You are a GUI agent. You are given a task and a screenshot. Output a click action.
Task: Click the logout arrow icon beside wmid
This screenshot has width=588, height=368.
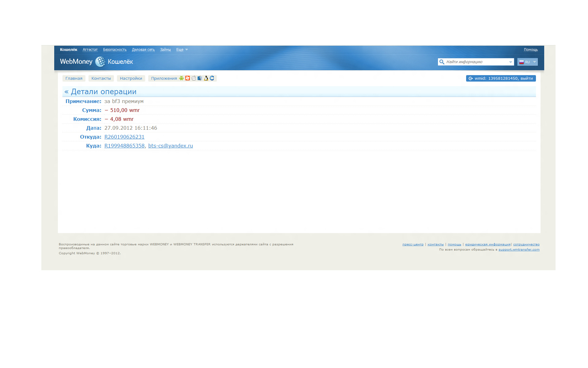tap(471, 79)
